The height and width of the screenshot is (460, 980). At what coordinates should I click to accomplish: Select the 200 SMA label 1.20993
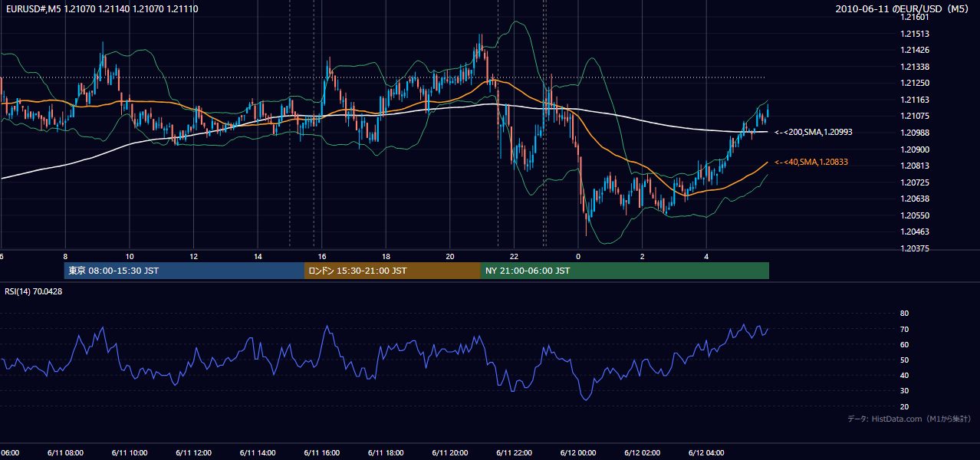(x=814, y=133)
